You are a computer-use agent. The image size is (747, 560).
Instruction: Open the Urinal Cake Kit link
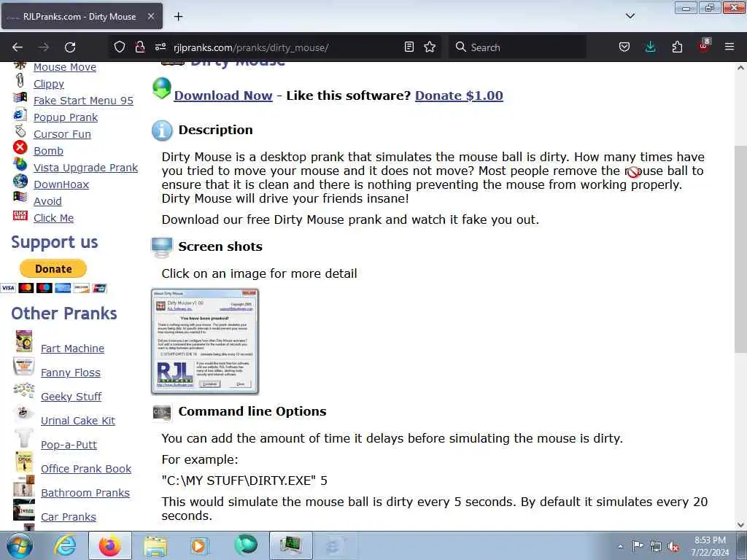(77, 421)
